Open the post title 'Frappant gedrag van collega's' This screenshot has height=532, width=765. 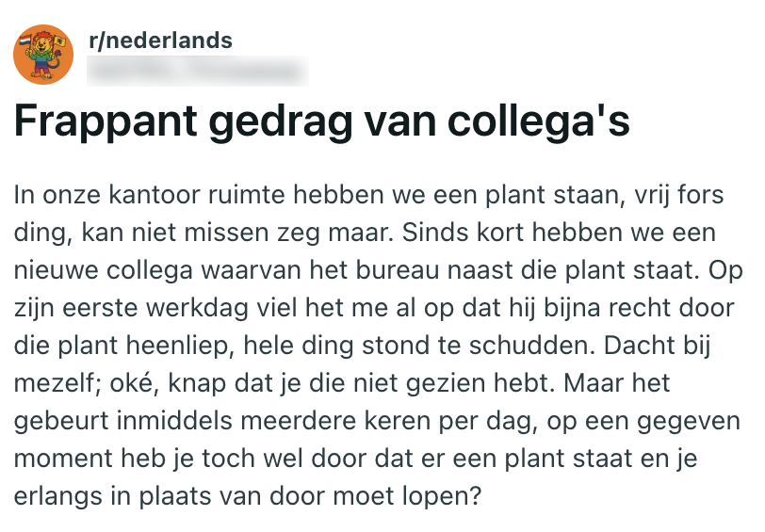tap(321, 124)
